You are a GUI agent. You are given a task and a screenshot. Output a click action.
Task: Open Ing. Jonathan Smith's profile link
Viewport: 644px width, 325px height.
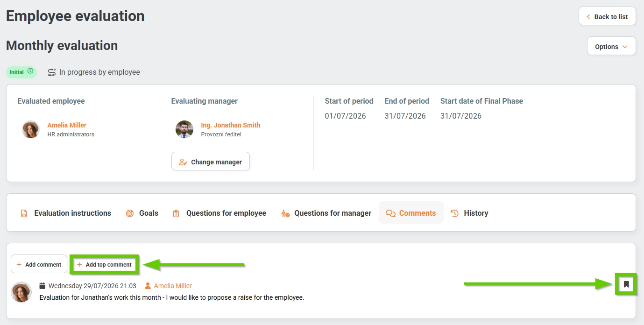coord(231,125)
